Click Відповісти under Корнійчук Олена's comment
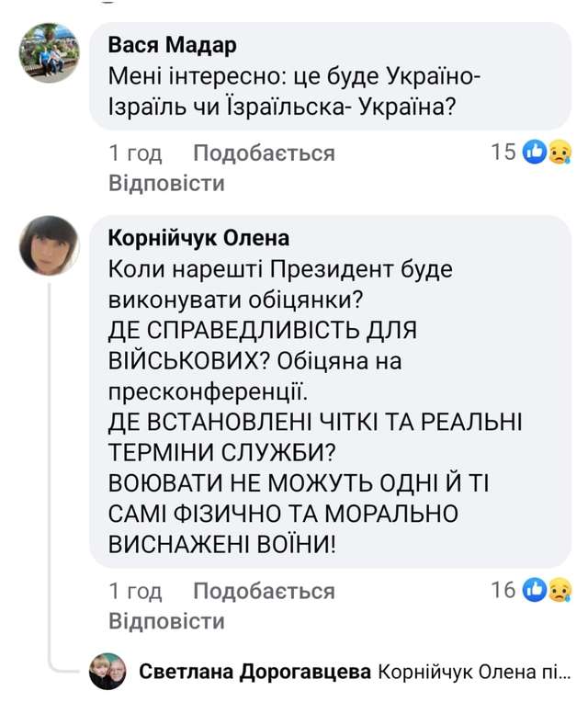This screenshot has width=588, height=702. [166, 620]
